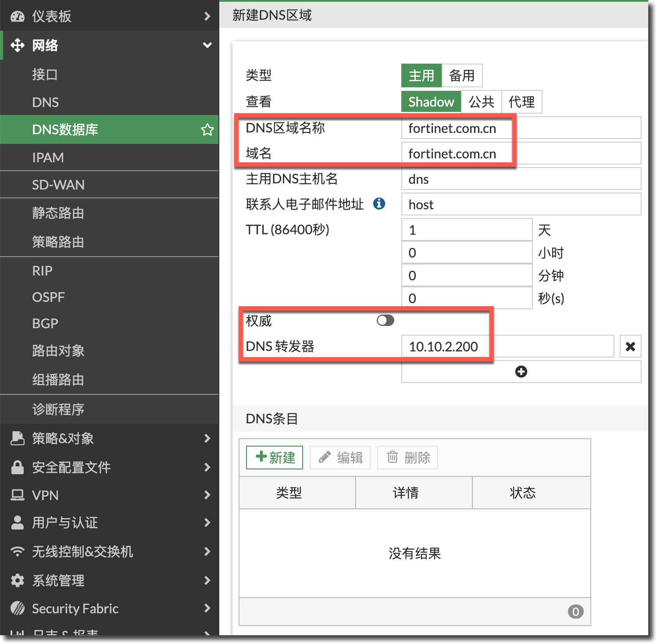Click the 删除 button in DNS条目
Viewport: 657px width, 644px height.
point(408,458)
